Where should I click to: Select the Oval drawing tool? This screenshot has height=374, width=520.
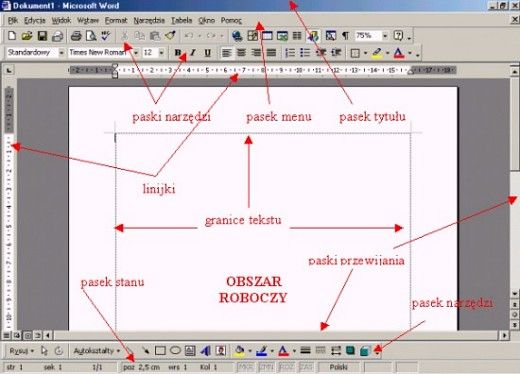coord(175,350)
